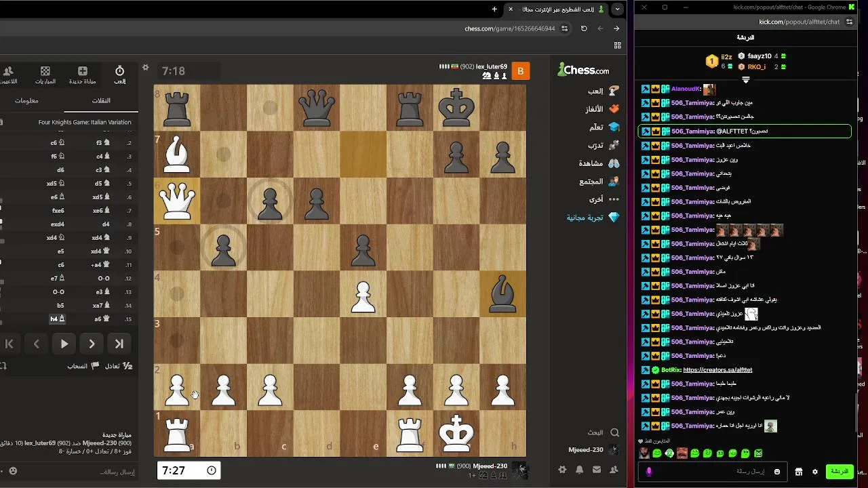The height and width of the screenshot is (488, 868).
Task: Expand the Kick chat leaderboard arrow
Action: [746, 80]
